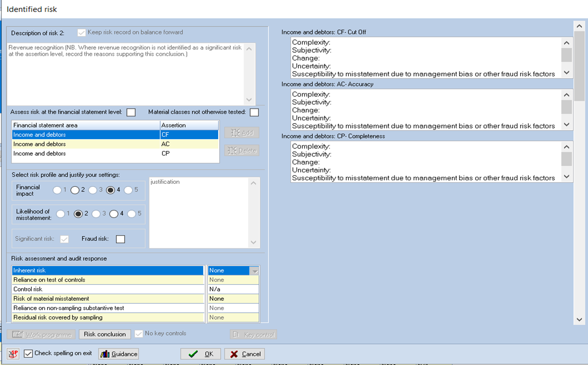Open the Inherent risk dropdown arrow

tap(254, 271)
